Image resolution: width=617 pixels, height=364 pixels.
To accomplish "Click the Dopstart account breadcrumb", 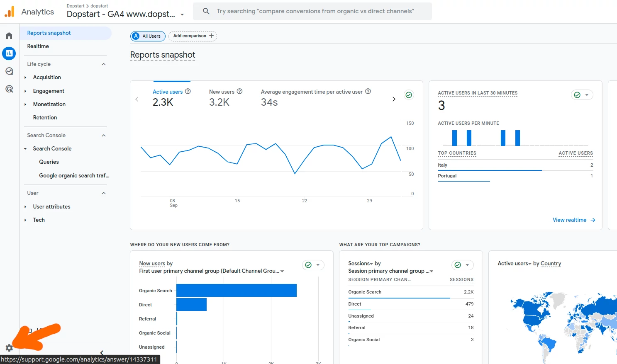I will click(76, 6).
